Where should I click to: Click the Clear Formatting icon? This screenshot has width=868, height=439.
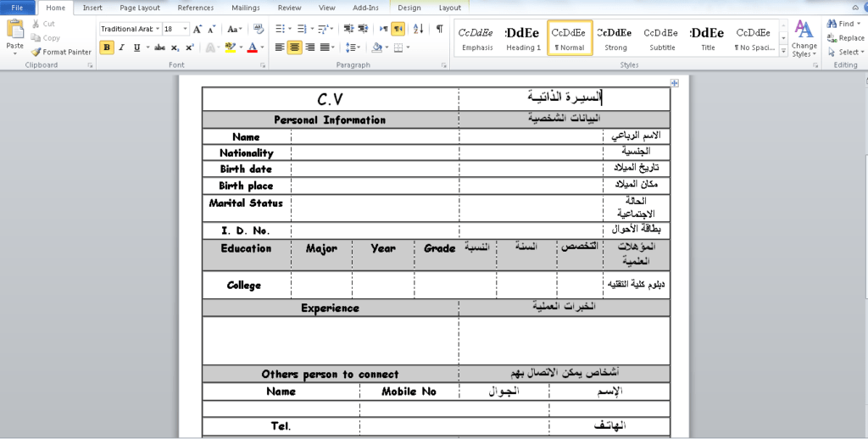(x=256, y=29)
